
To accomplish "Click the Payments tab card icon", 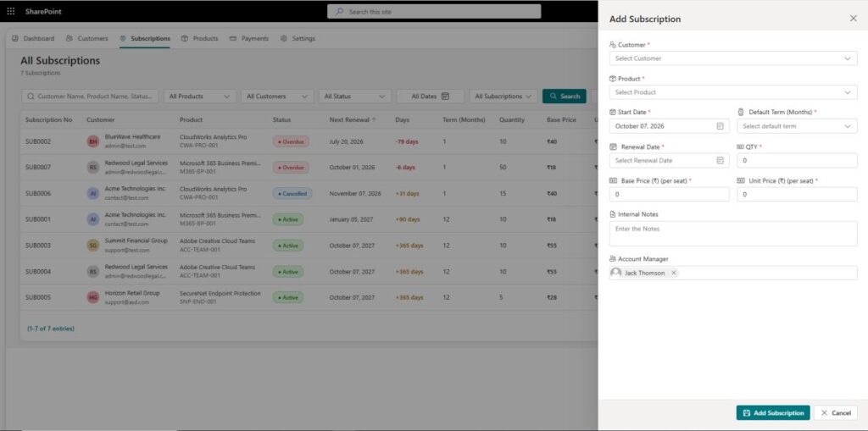I will (233, 39).
